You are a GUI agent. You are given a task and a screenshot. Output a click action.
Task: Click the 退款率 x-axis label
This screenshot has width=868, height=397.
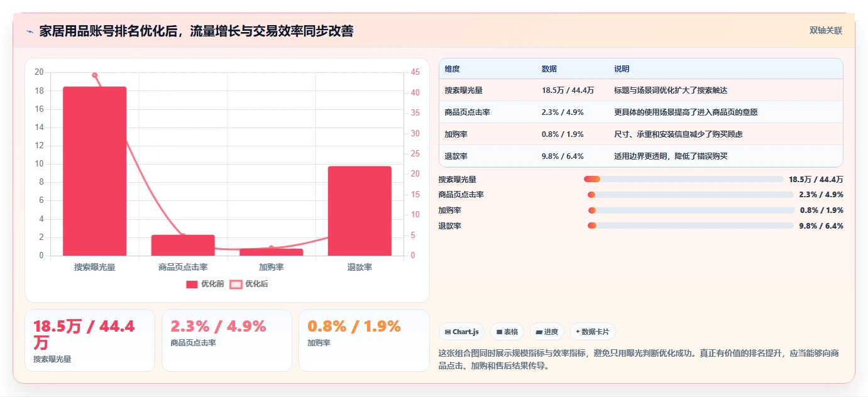(x=360, y=267)
